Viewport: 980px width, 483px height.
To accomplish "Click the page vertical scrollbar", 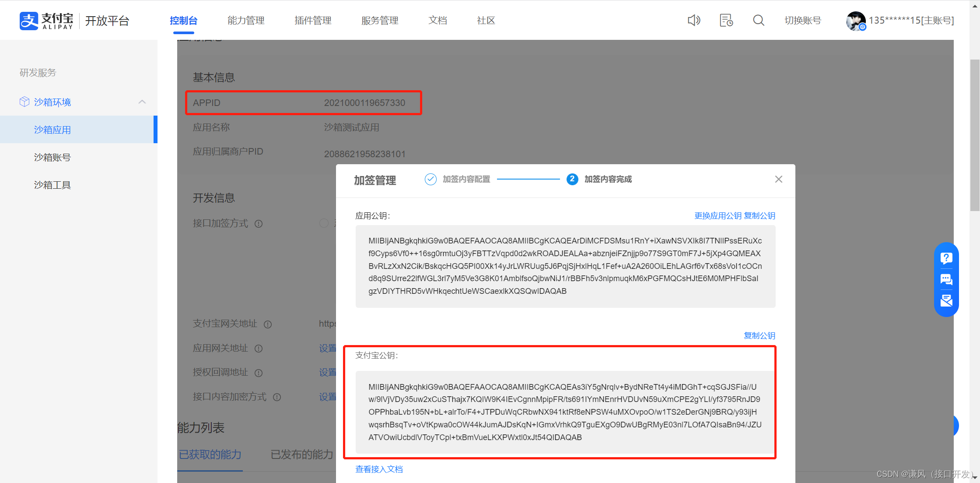I will [975, 136].
